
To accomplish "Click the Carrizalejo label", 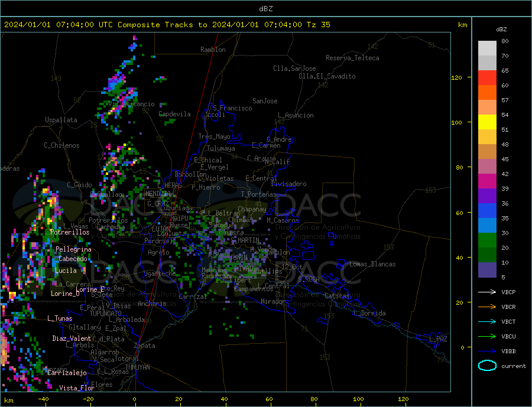I will pyautogui.click(x=67, y=373).
